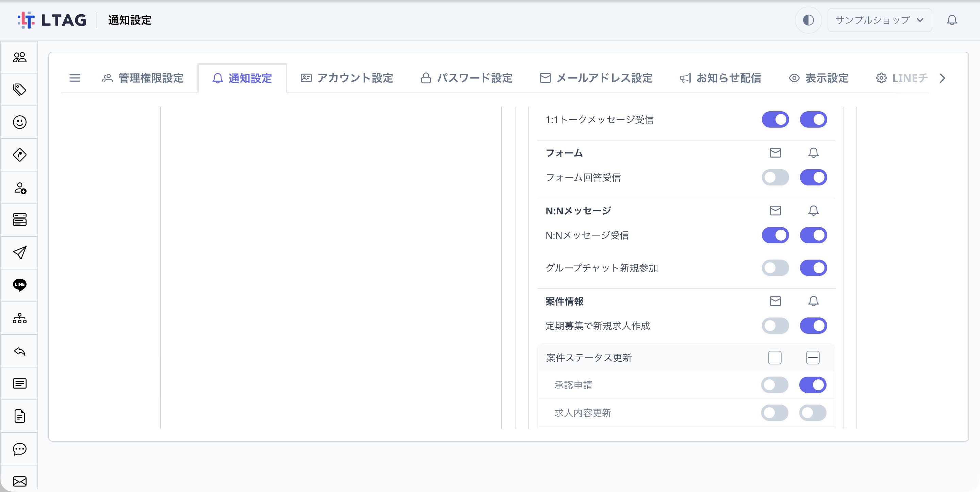Click the reply arrow sidebar icon
Viewport: 980px width, 492px height.
click(x=19, y=351)
